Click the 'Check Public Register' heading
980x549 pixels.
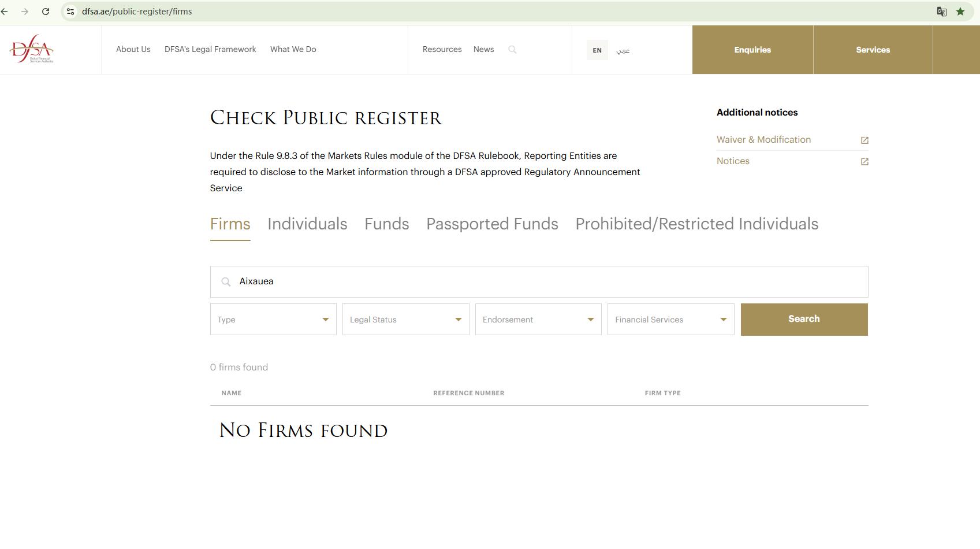pyautogui.click(x=326, y=118)
